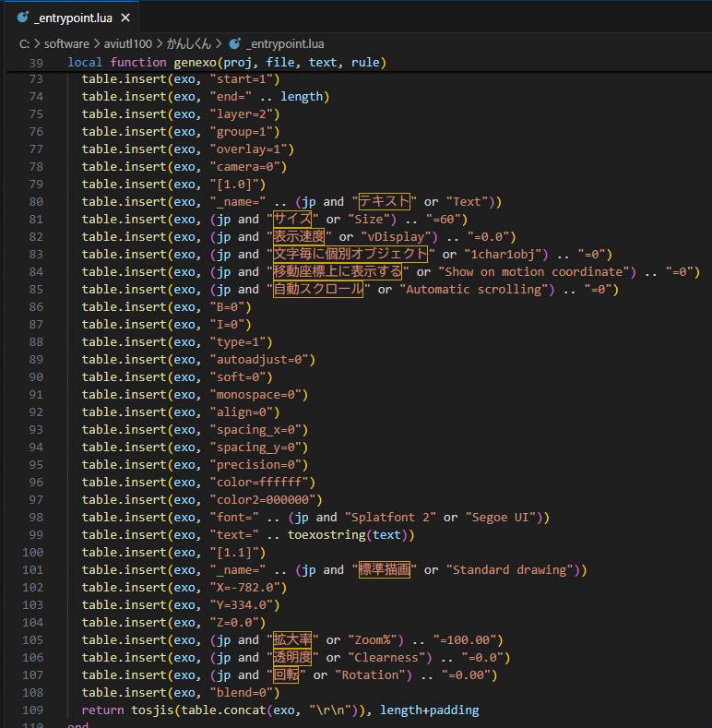
Task: Open the software breadcrumb folder
Action: click(x=66, y=44)
